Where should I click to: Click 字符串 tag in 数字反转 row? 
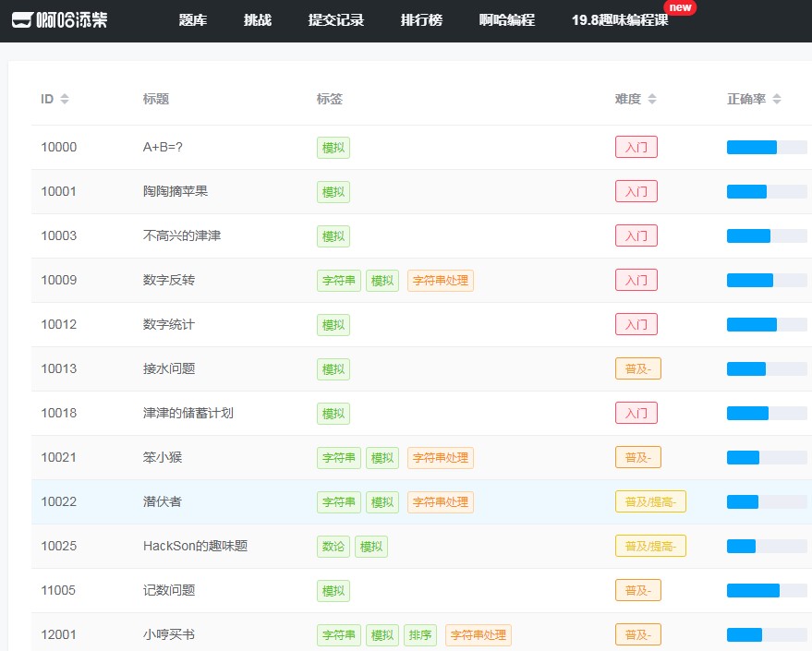click(339, 281)
